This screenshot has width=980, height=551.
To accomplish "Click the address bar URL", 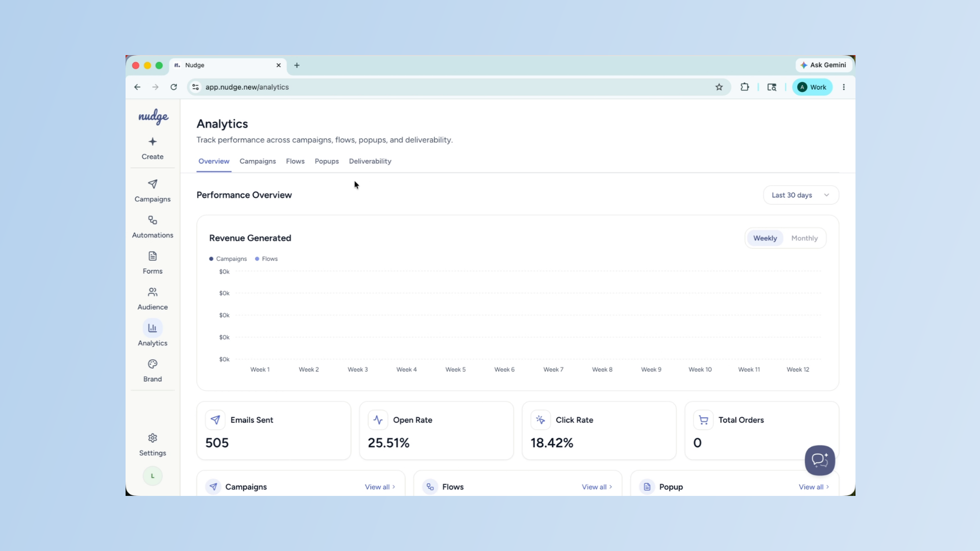I will [x=247, y=87].
